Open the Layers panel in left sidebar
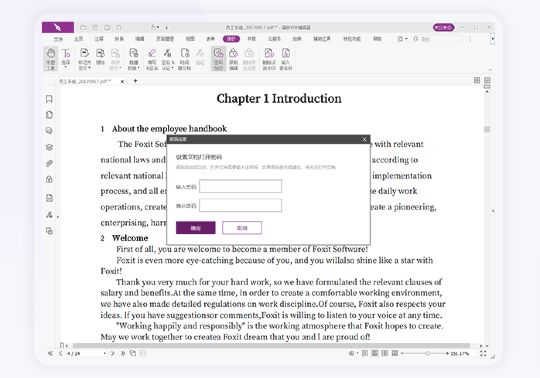The image size is (540, 378). [x=49, y=147]
